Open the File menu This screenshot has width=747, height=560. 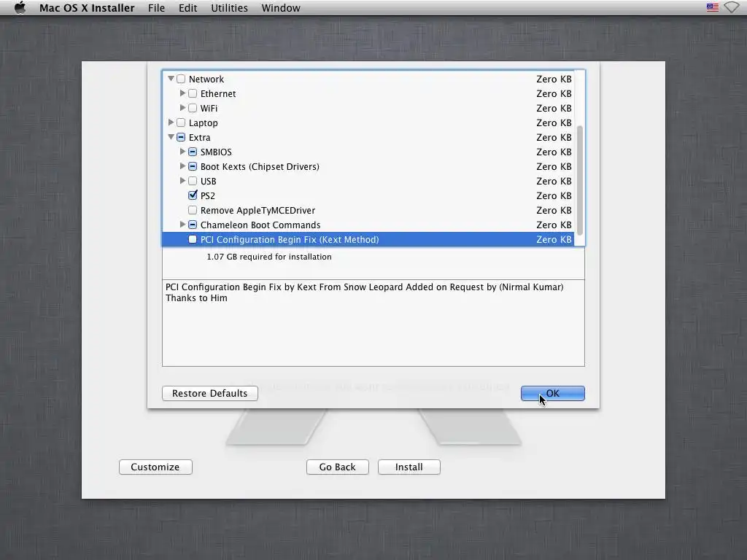(x=156, y=8)
